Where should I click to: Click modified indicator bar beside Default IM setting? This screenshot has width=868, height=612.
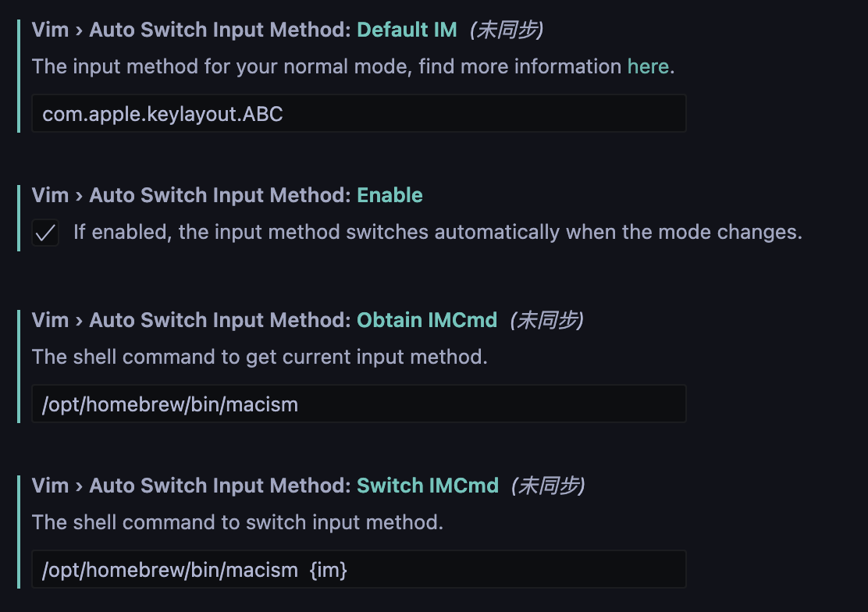point(18,76)
